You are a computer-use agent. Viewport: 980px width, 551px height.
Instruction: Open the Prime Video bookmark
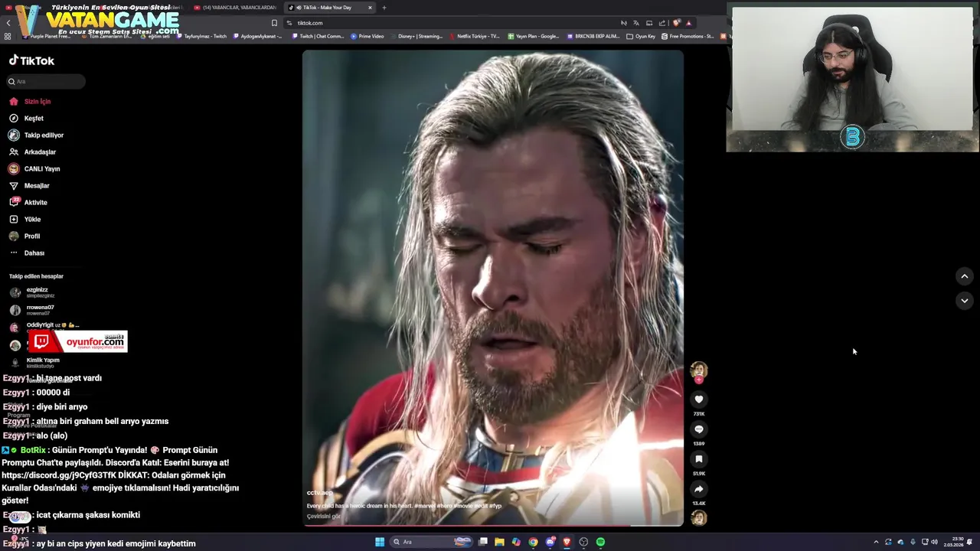[x=367, y=36]
